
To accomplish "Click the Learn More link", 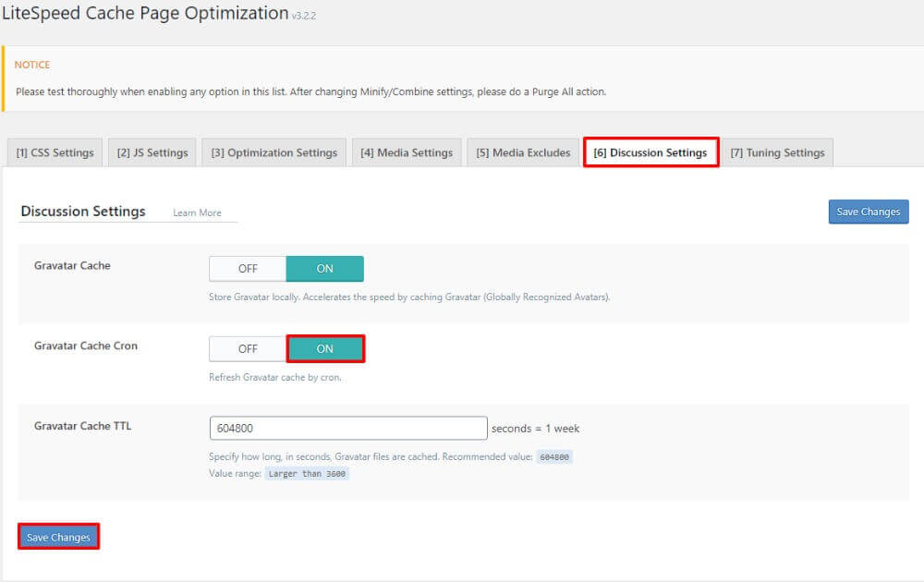I will [x=197, y=212].
